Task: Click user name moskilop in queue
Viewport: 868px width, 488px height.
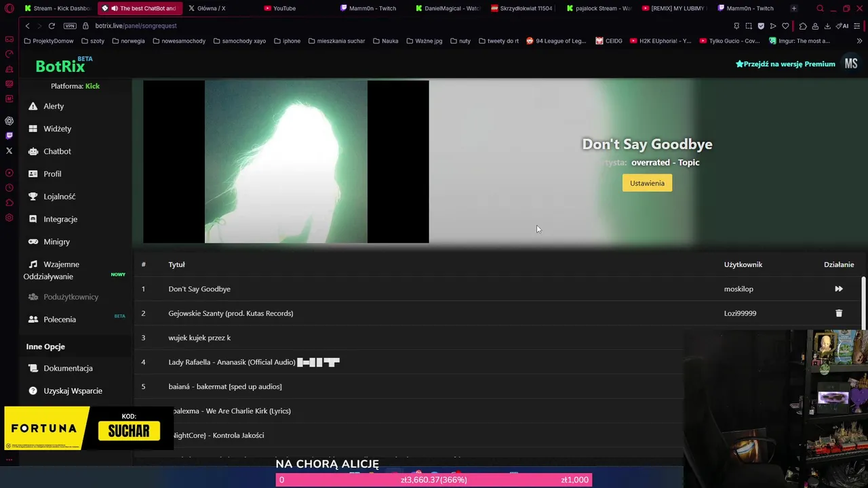Action: point(738,289)
